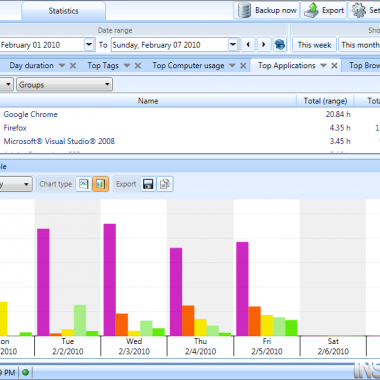Click the 3.45 h total value
The width and height of the screenshot is (380, 380).
click(340, 141)
